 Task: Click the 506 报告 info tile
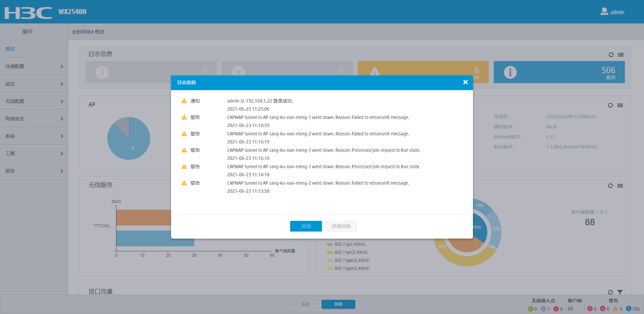(x=559, y=72)
